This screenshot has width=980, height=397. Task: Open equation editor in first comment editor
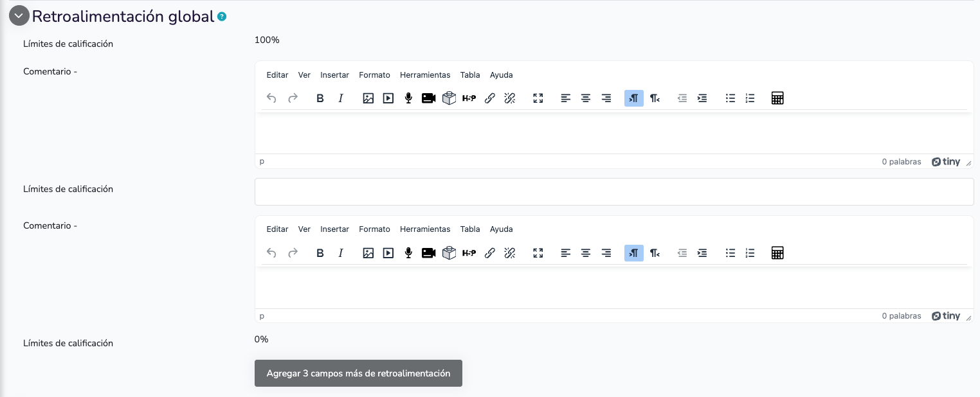click(x=777, y=98)
